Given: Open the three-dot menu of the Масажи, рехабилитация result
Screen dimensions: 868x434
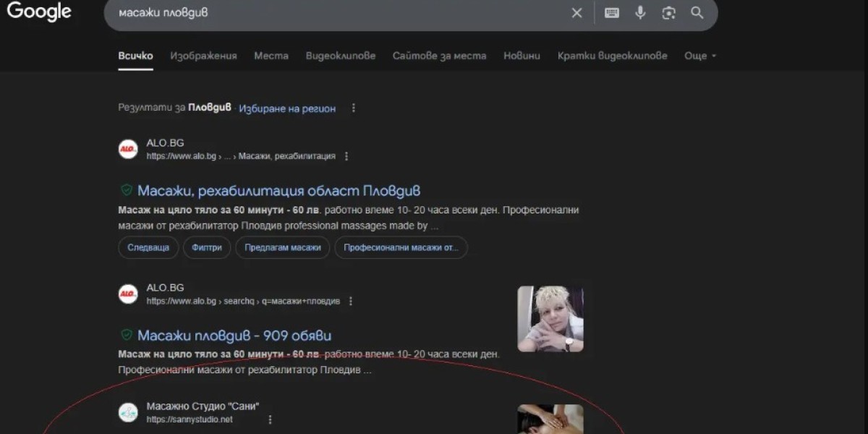Looking at the screenshot, I should (347, 156).
